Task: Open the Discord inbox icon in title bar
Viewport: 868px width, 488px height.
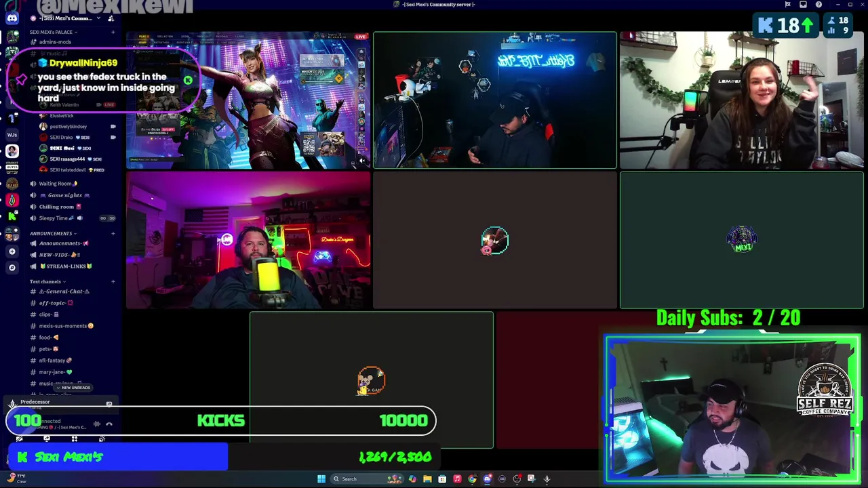Action: [x=804, y=5]
